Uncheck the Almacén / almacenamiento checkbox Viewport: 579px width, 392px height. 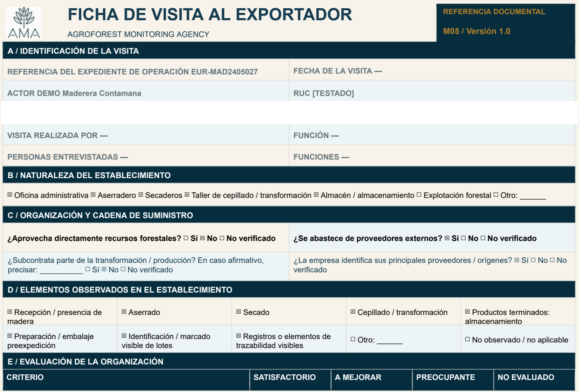pos(316,195)
